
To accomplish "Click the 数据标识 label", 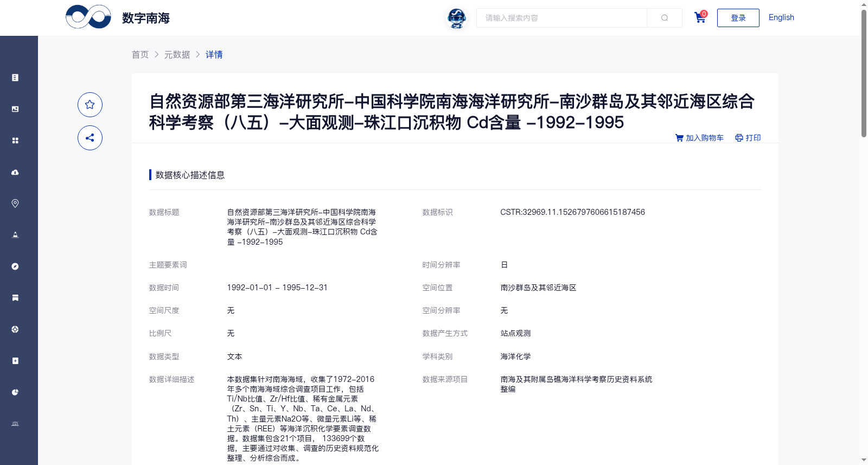I will (437, 212).
